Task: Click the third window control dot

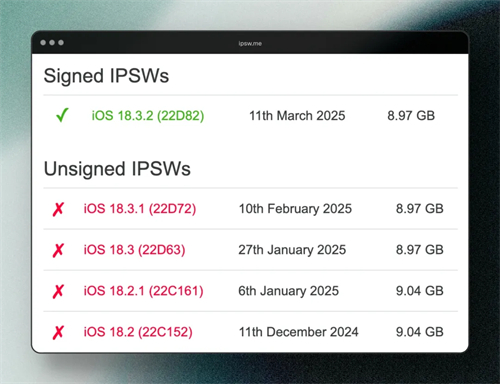Action: click(x=61, y=43)
